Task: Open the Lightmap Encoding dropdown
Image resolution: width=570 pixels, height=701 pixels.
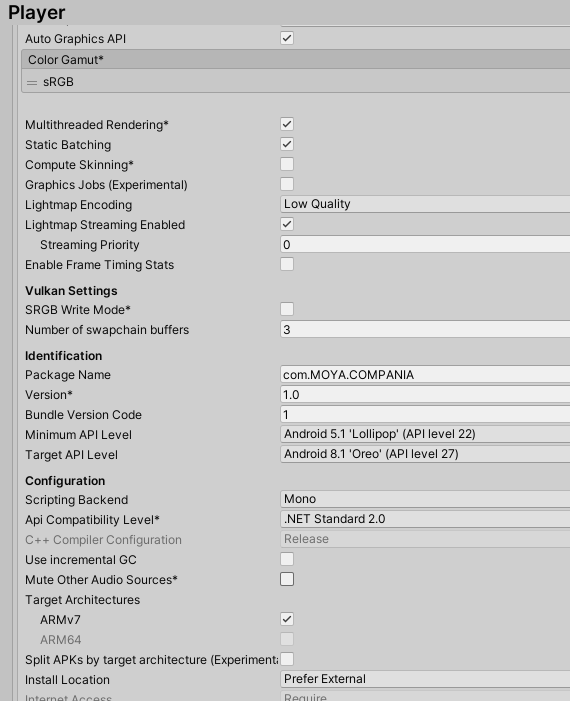Action: [425, 204]
